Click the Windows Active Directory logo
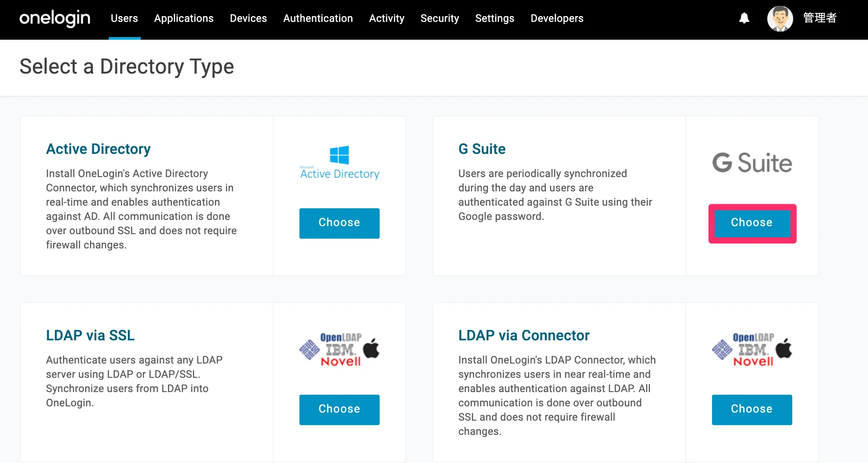The height and width of the screenshot is (463, 868). click(340, 163)
